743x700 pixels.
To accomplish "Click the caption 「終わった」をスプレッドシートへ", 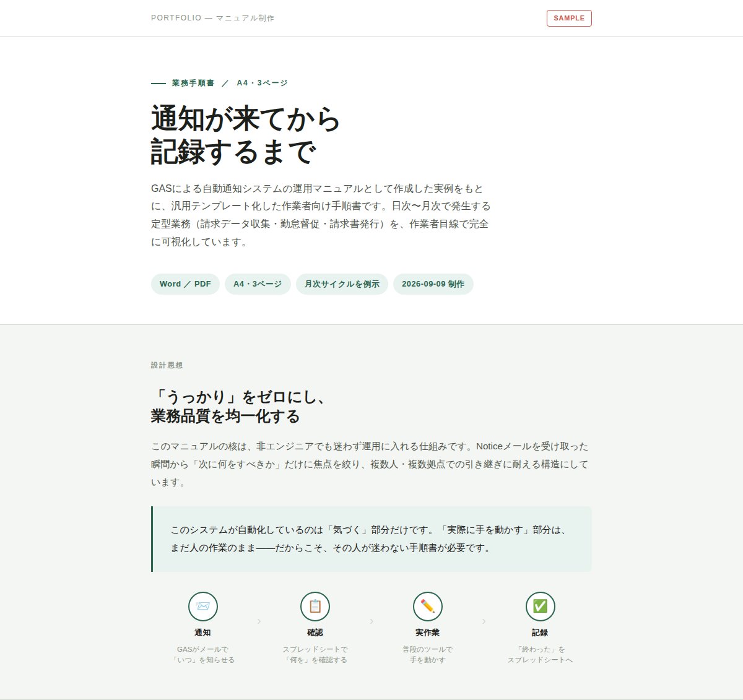I will tap(540, 655).
